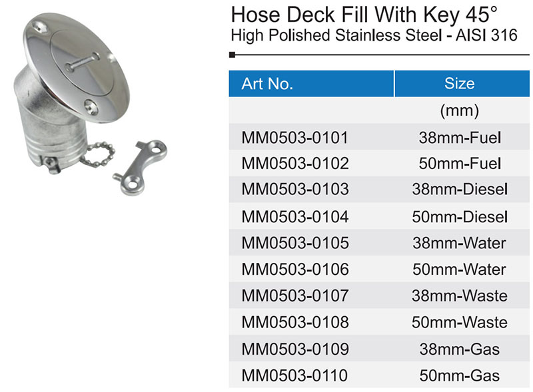Click the 50mm-Diesel size cell

(x=460, y=216)
